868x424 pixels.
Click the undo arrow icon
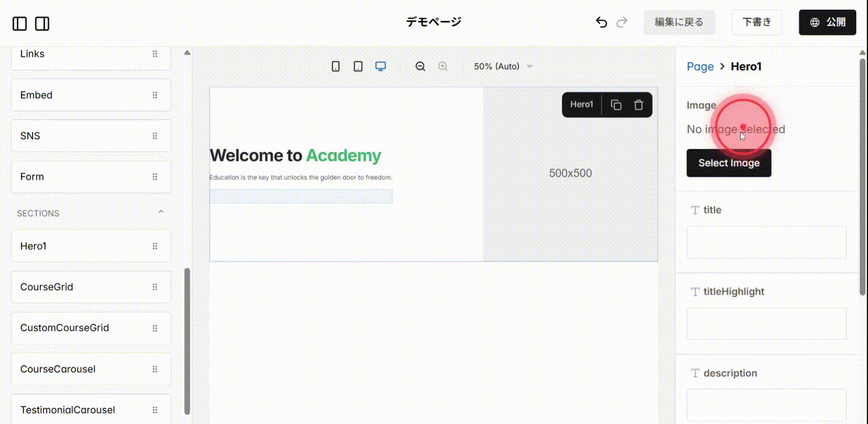(601, 22)
